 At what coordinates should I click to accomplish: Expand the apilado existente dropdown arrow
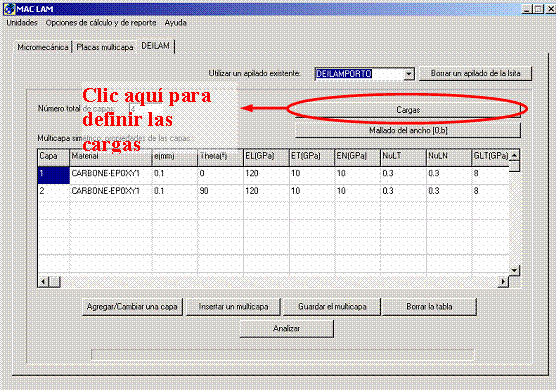point(409,74)
